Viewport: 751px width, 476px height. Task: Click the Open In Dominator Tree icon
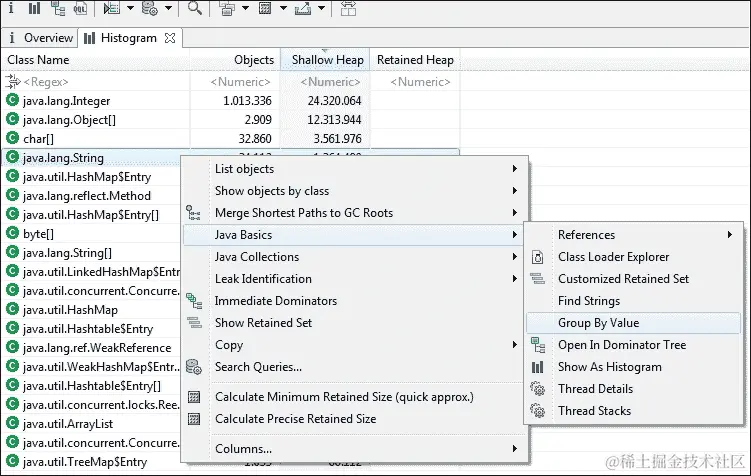(x=538, y=345)
